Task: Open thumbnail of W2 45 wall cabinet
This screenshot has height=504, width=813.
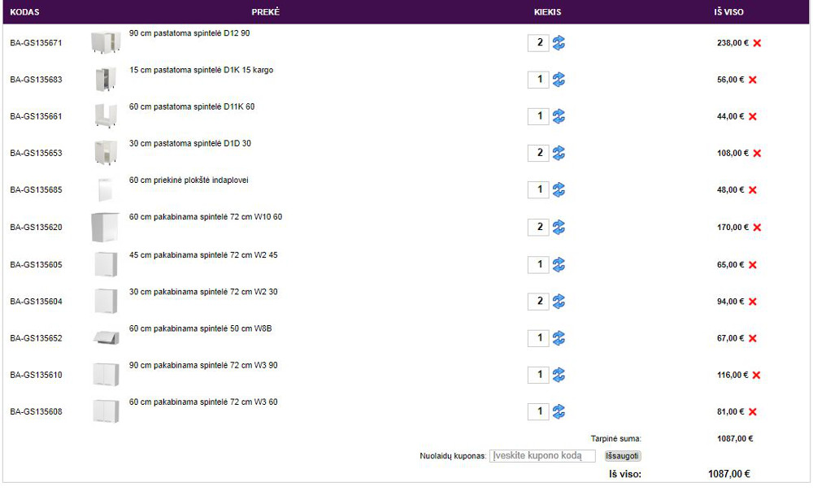Action: (107, 264)
